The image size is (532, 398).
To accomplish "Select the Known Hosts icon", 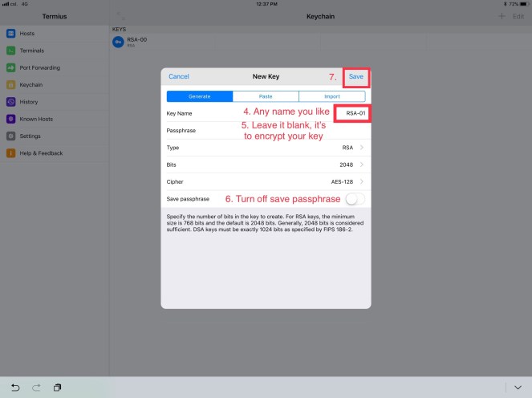I will [x=11, y=119].
